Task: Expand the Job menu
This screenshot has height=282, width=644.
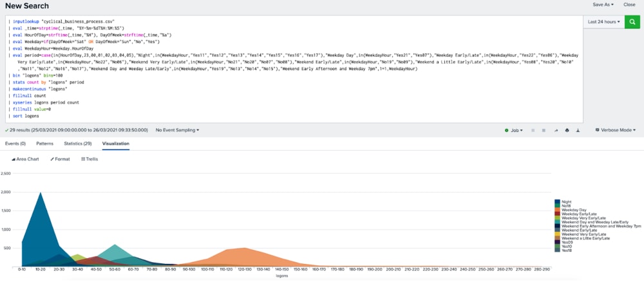Action: point(514,130)
